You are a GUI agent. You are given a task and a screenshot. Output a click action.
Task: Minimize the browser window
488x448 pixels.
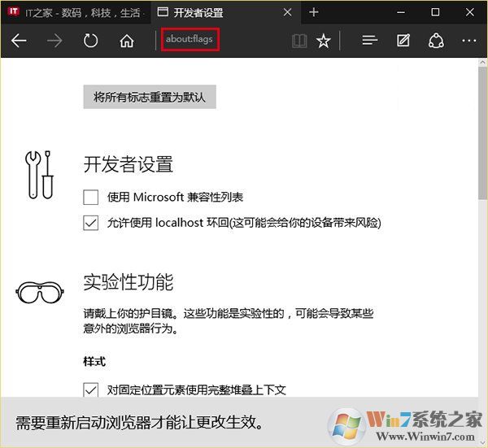click(x=401, y=12)
